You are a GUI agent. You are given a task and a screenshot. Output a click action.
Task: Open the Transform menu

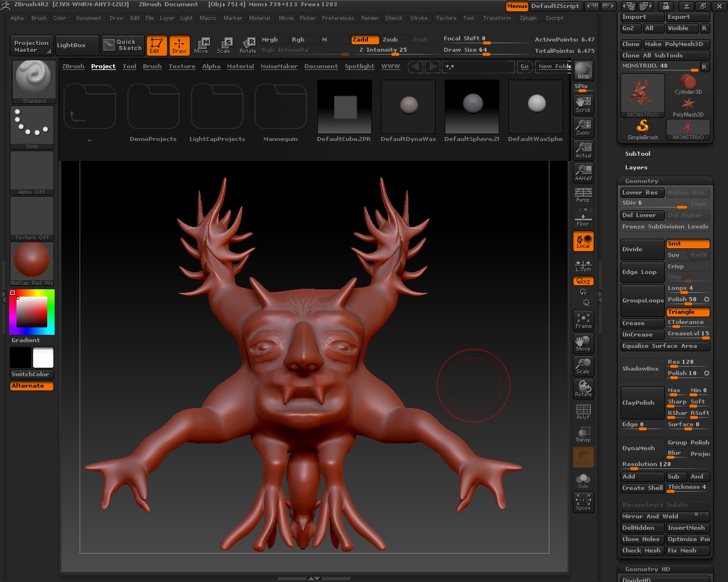point(497,18)
